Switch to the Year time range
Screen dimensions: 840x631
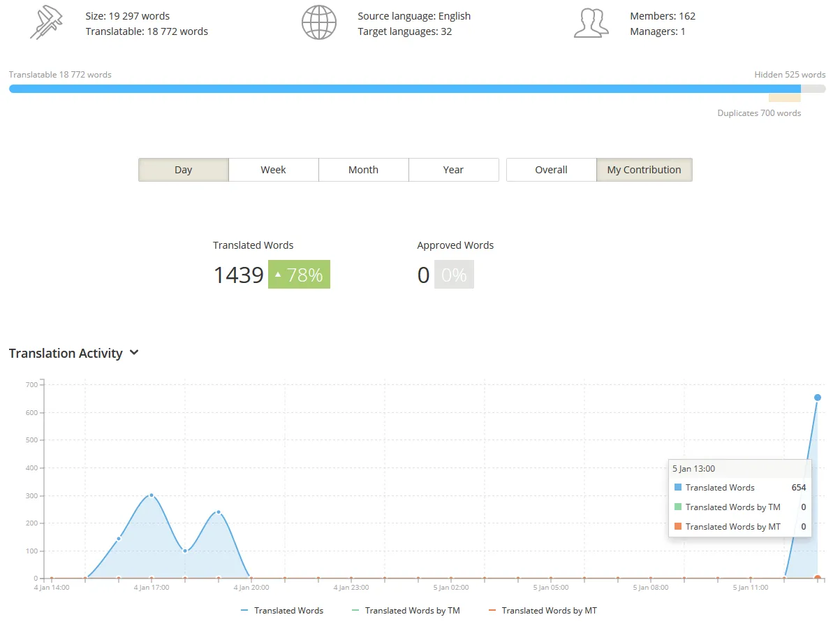pos(453,170)
